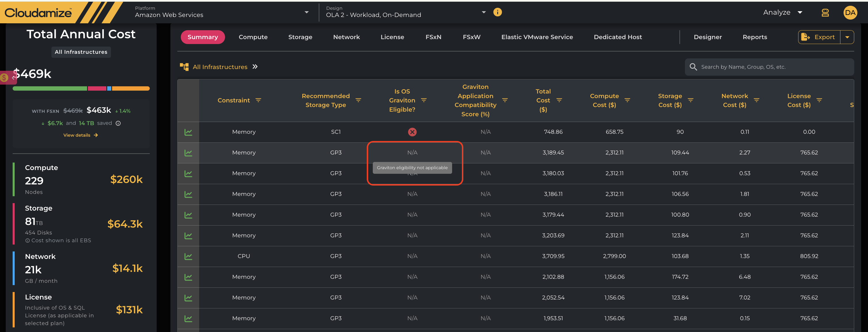Click the red X Graviton ineligible icon
868x332 pixels.
(412, 132)
